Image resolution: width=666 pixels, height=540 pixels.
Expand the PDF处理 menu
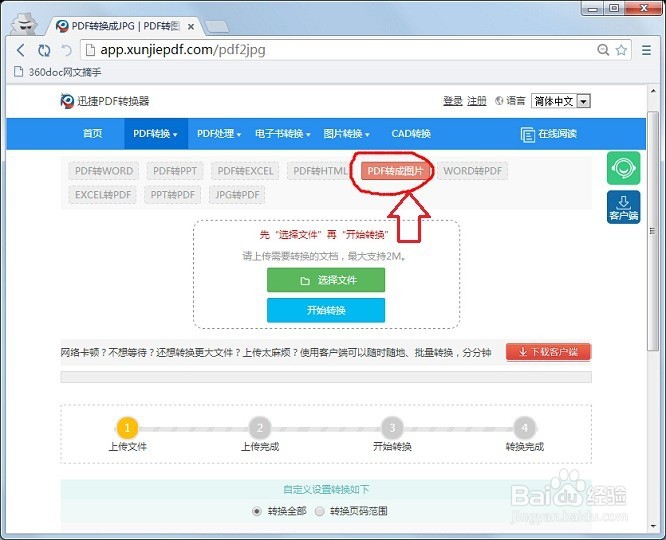[x=219, y=134]
